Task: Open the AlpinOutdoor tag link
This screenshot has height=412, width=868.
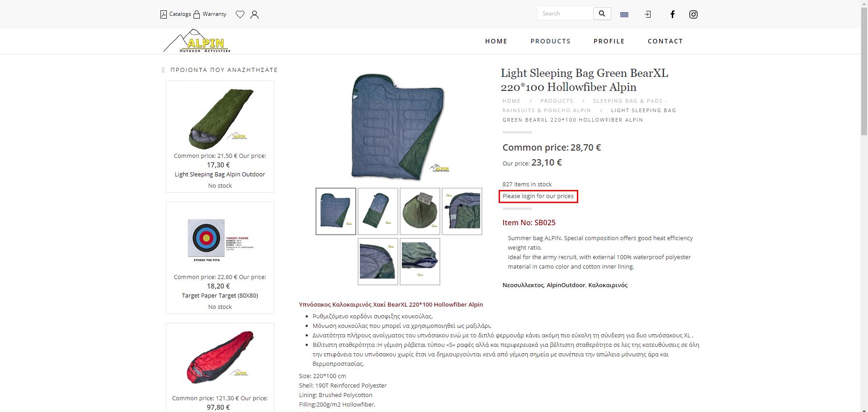Action: pos(566,285)
